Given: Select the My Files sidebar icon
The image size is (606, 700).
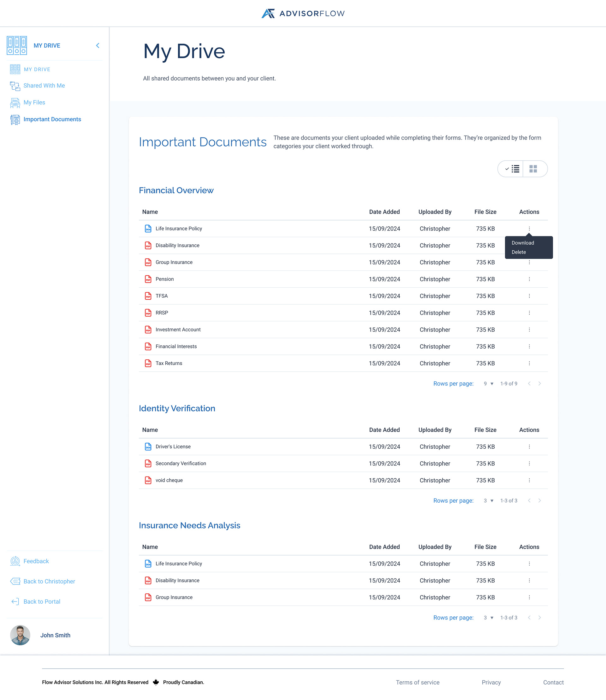Looking at the screenshot, I should pyautogui.click(x=15, y=103).
